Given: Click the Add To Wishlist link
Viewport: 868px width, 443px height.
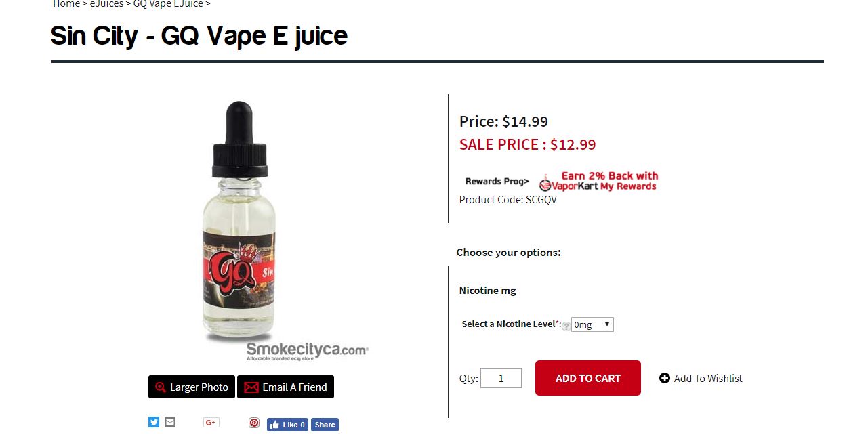Looking at the screenshot, I should pos(708,379).
